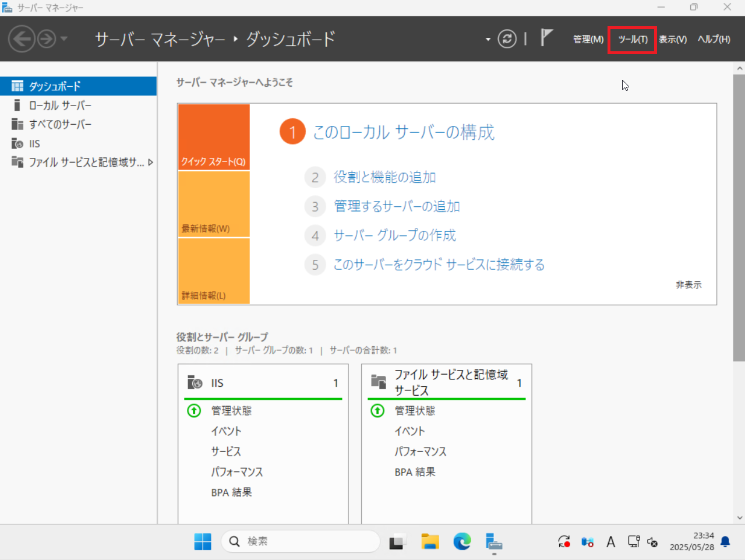
Task: Click the すべてのサーバー sidebar icon
Action: click(x=17, y=124)
